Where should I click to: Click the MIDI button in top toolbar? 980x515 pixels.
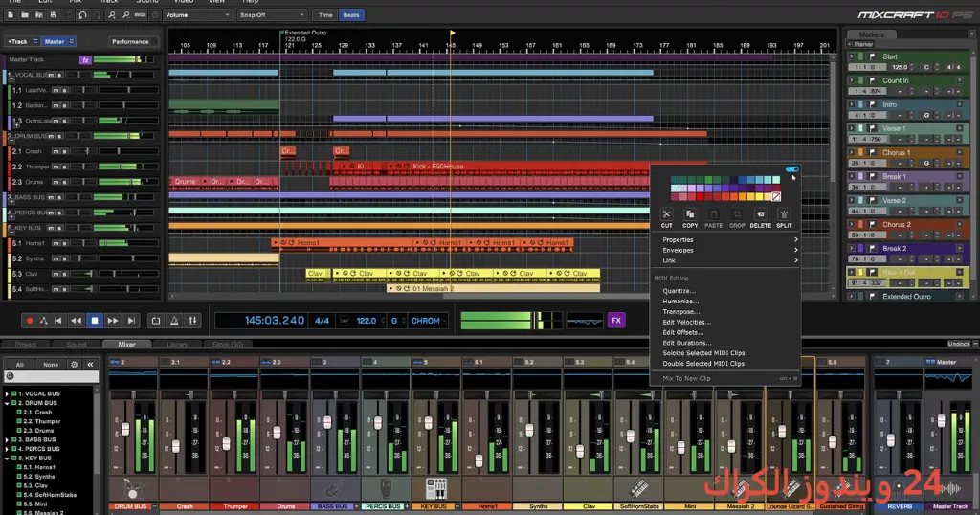140,15
